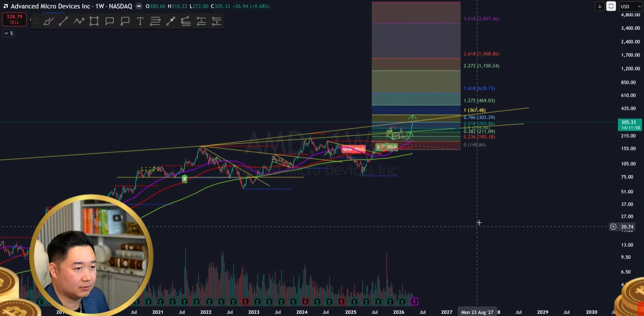
Task: Select the rectangle shape tool
Action: [x=94, y=21]
